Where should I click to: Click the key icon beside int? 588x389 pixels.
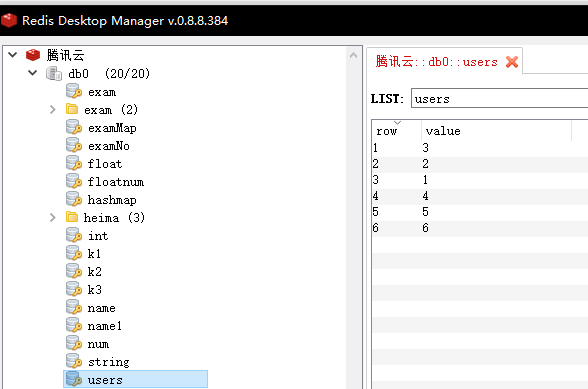click(74, 235)
